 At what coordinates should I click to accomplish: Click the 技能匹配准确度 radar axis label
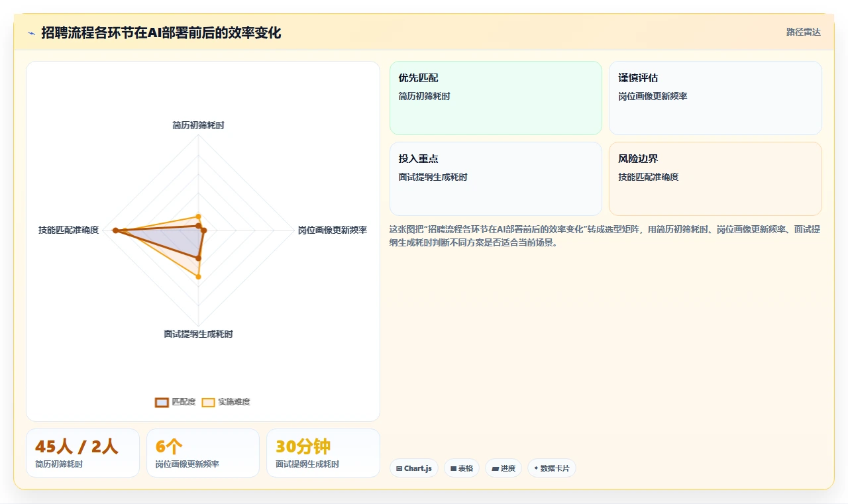[x=68, y=230]
